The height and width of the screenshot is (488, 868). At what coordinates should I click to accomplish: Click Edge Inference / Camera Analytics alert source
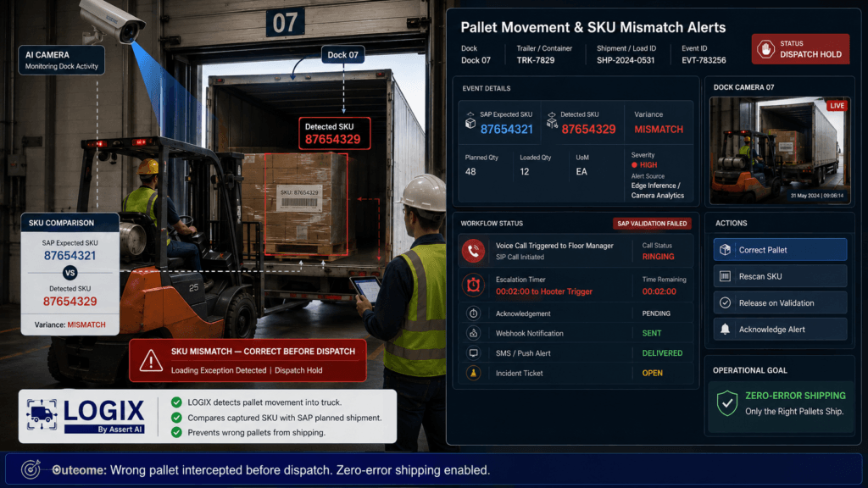click(x=658, y=191)
